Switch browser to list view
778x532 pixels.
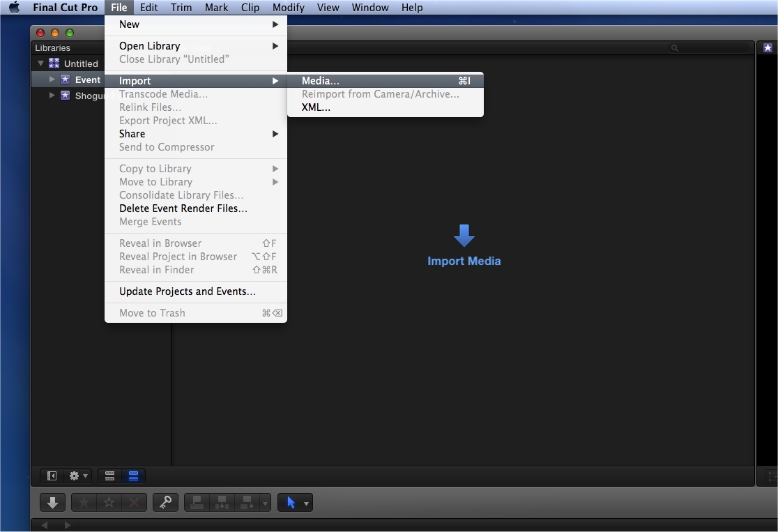[133, 476]
